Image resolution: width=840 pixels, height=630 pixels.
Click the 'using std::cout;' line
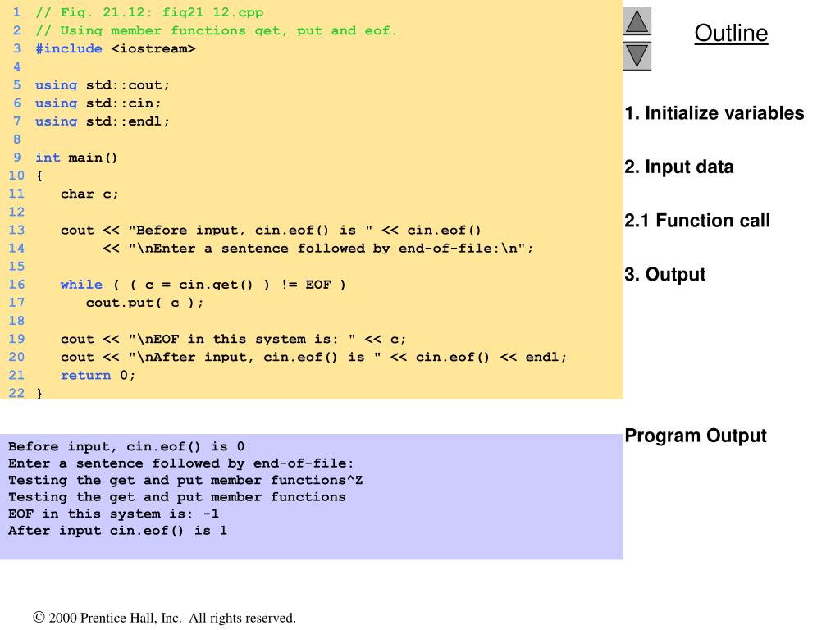click(103, 85)
